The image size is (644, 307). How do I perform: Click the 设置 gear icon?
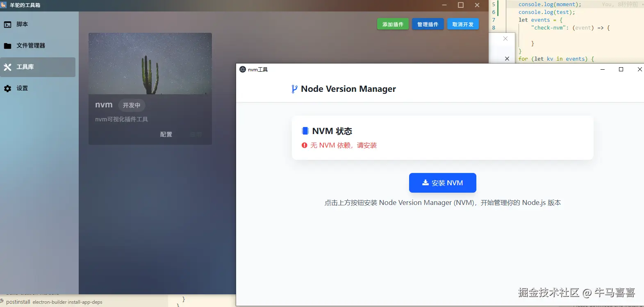(x=7, y=89)
